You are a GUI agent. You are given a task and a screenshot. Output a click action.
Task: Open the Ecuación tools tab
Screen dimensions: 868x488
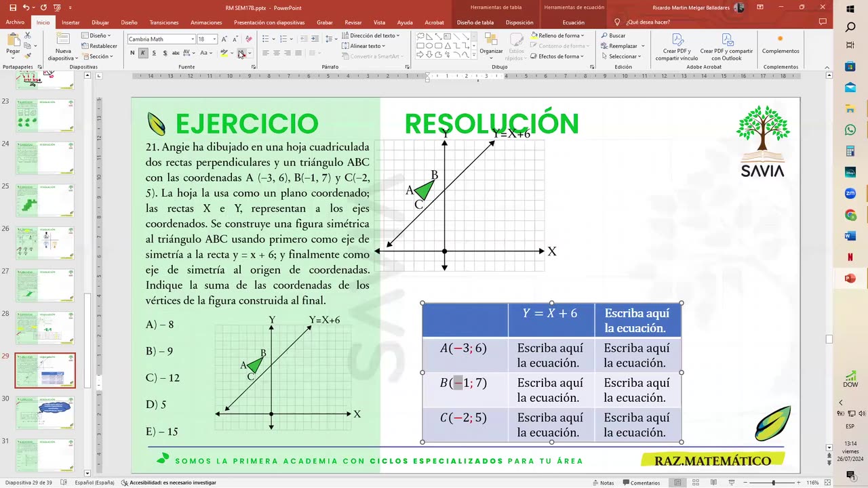point(574,22)
